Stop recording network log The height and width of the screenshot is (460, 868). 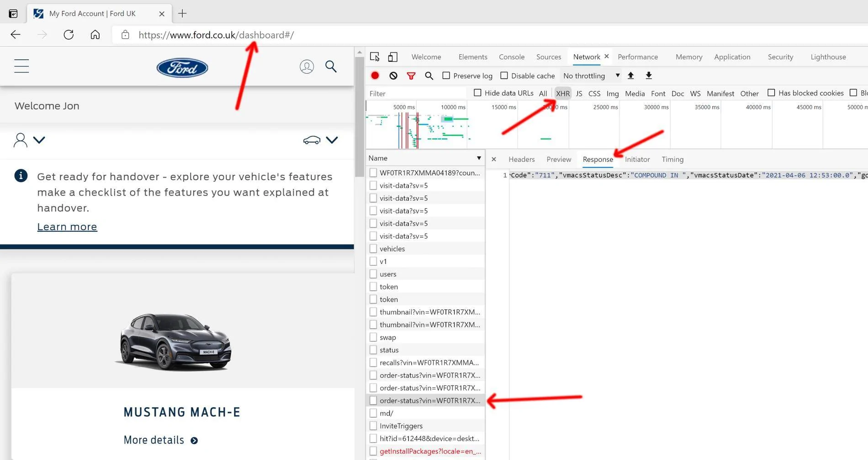(375, 76)
